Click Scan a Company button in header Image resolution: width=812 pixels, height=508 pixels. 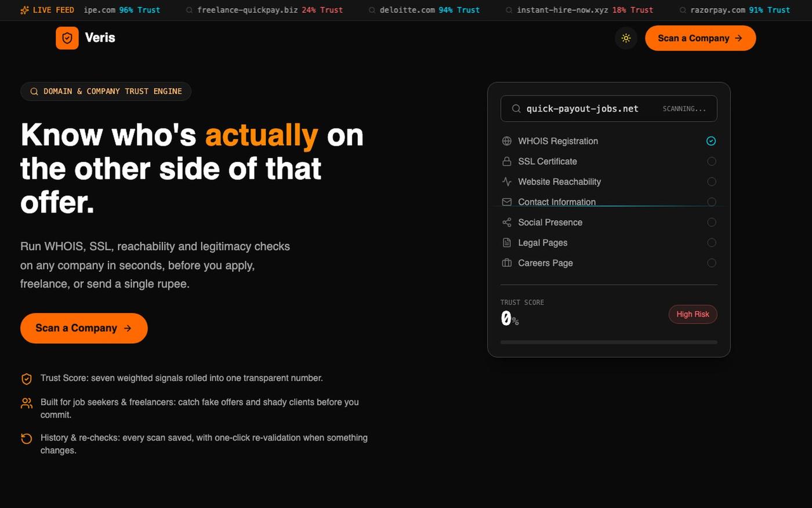700,38
